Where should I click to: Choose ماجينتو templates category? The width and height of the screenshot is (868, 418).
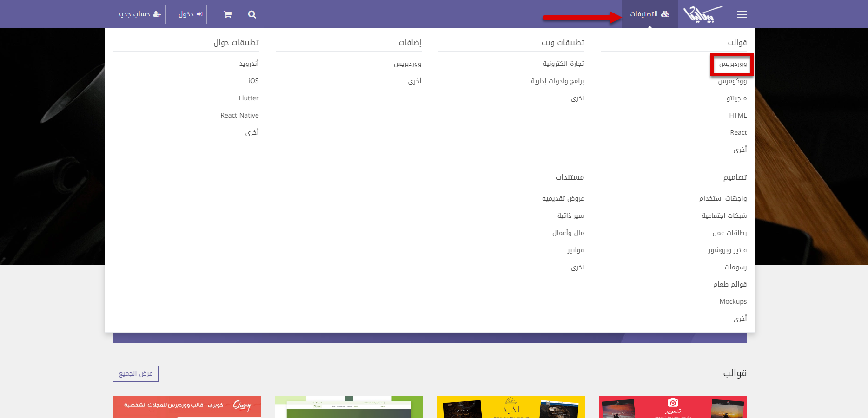click(x=736, y=98)
